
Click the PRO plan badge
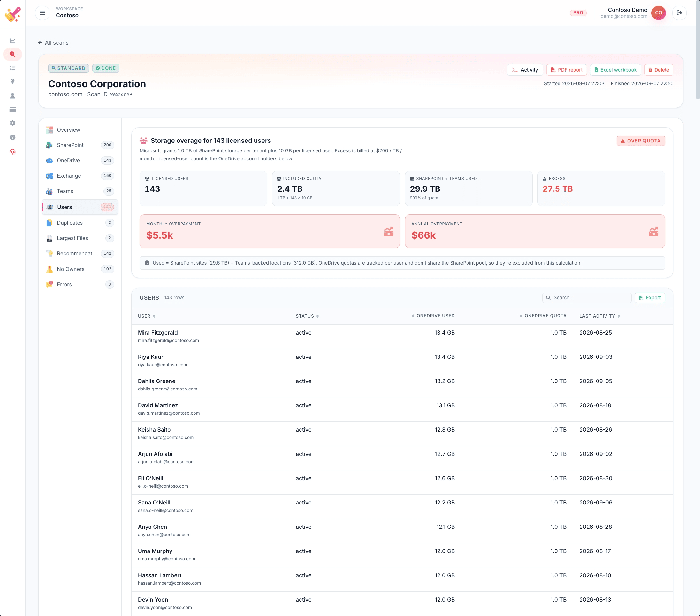coord(578,13)
